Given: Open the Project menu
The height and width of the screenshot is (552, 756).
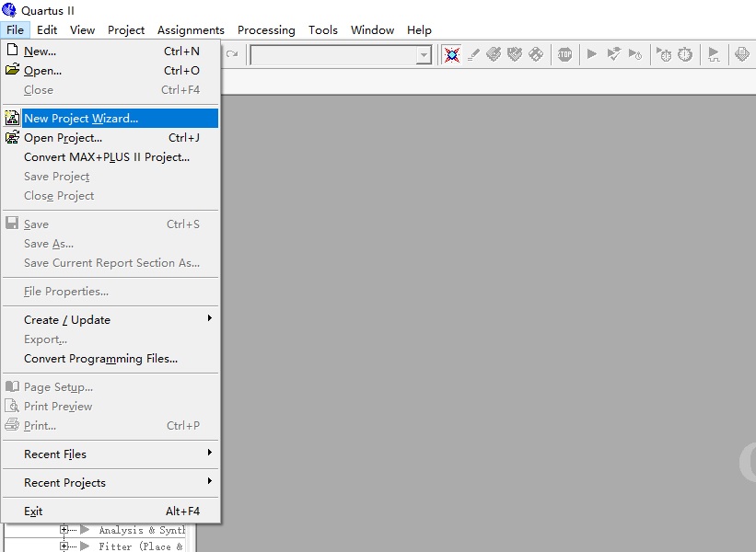Looking at the screenshot, I should pyautogui.click(x=126, y=29).
